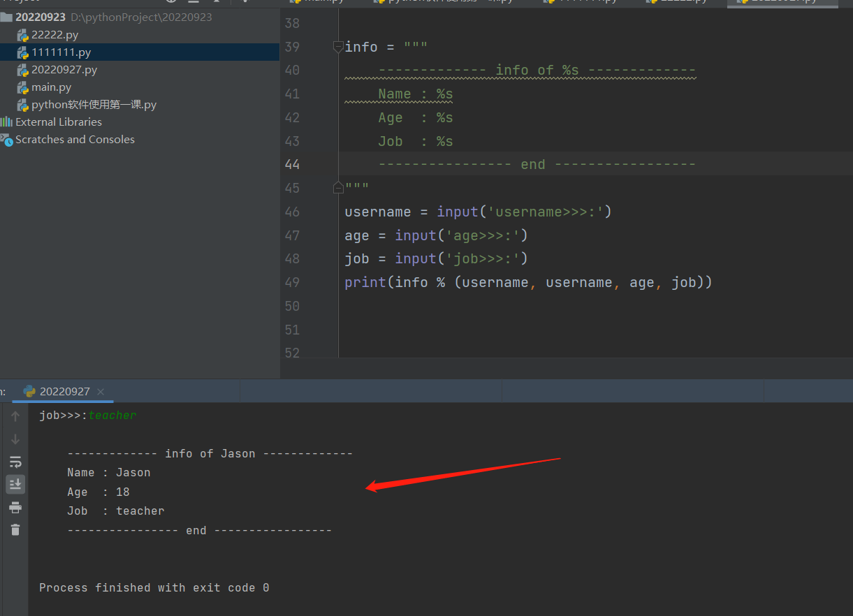The image size is (853, 616).
Task: Click the 'Age : %s' line in editor
Action: 416,117
